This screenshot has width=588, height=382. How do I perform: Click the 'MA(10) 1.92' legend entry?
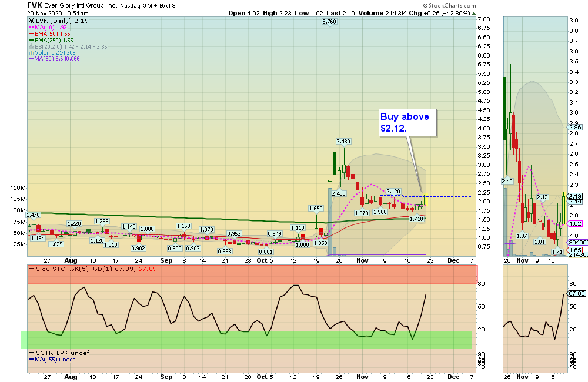pyautogui.click(x=48, y=28)
